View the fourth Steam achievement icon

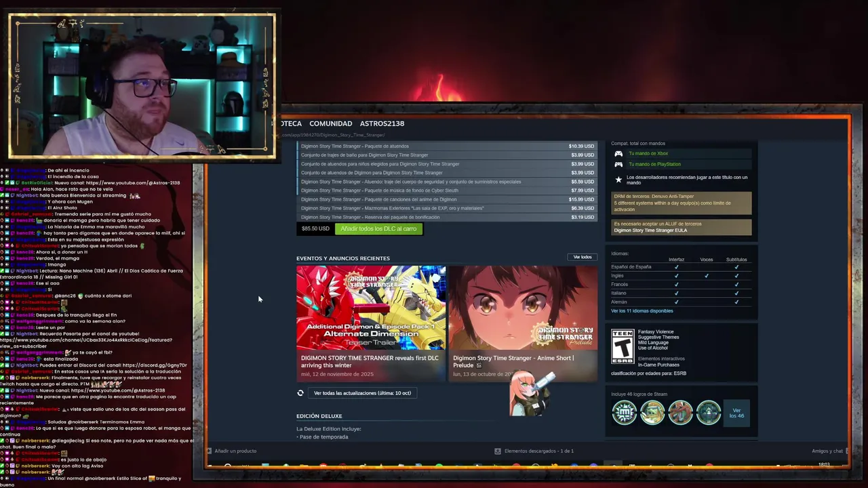tap(708, 412)
